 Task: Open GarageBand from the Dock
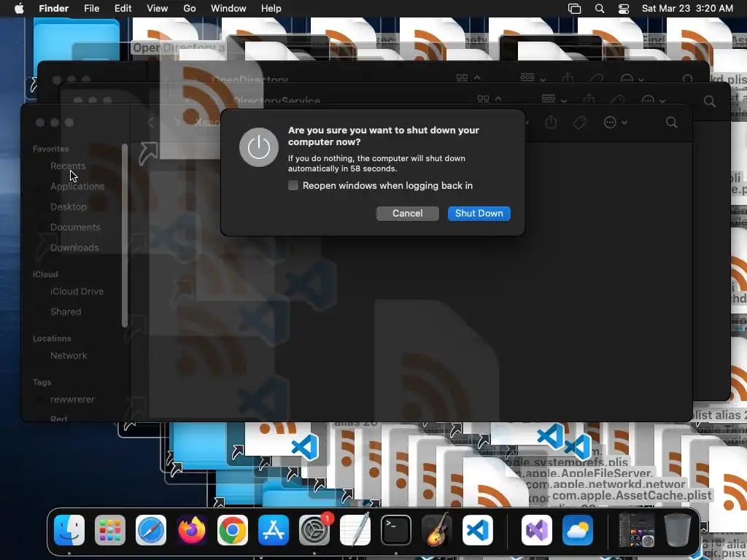(437, 530)
